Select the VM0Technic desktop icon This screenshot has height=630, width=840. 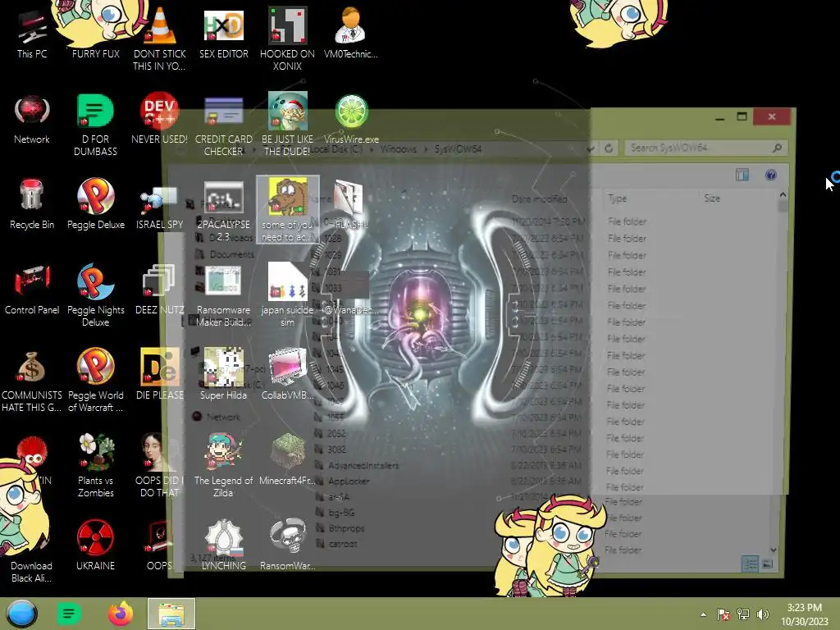pyautogui.click(x=351, y=33)
